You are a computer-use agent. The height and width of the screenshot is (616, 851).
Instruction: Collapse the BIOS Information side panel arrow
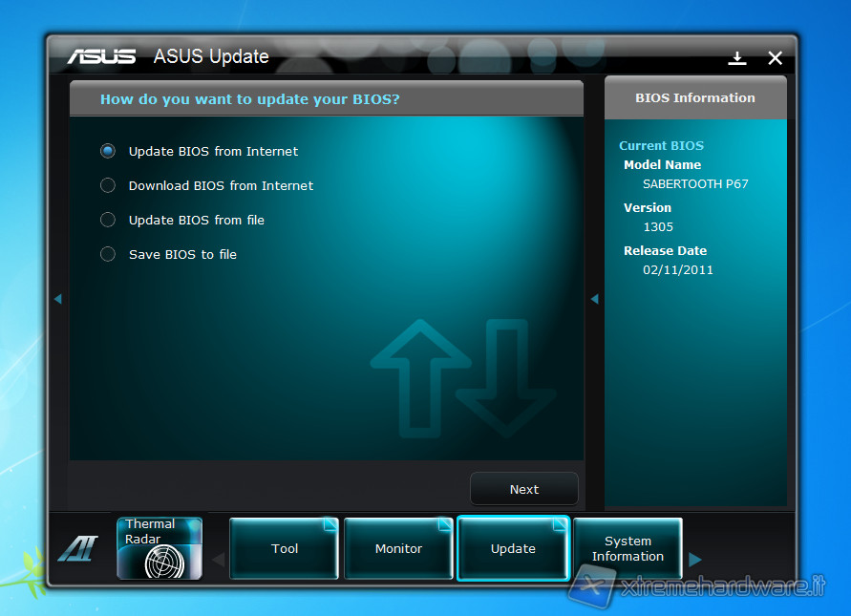click(594, 299)
